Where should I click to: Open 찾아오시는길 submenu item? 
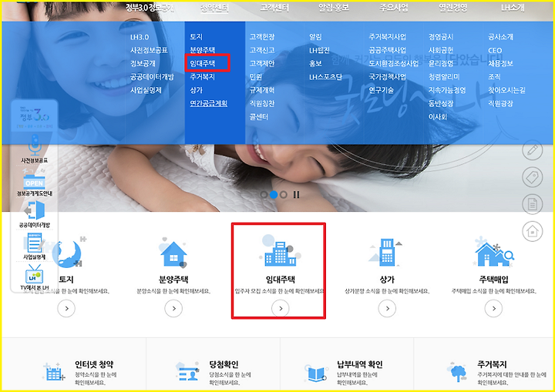pyautogui.click(x=507, y=90)
